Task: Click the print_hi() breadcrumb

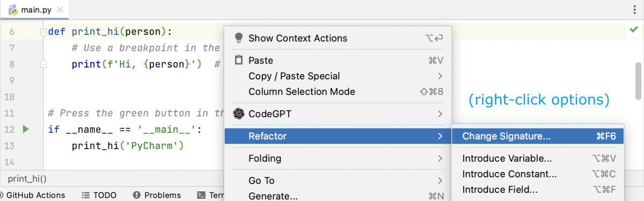Action: (x=27, y=179)
